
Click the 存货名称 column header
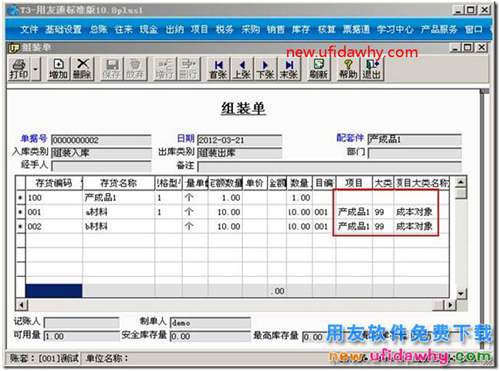(119, 183)
